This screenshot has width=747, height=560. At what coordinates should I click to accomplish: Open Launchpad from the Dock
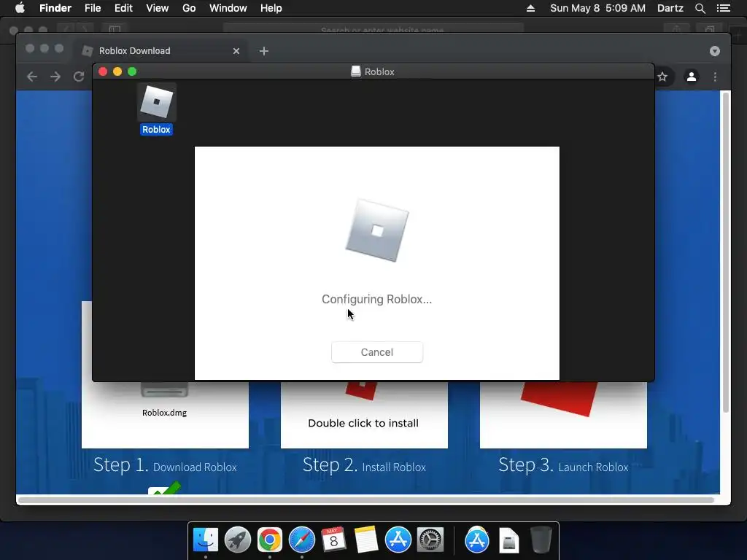(x=237, y=540)
